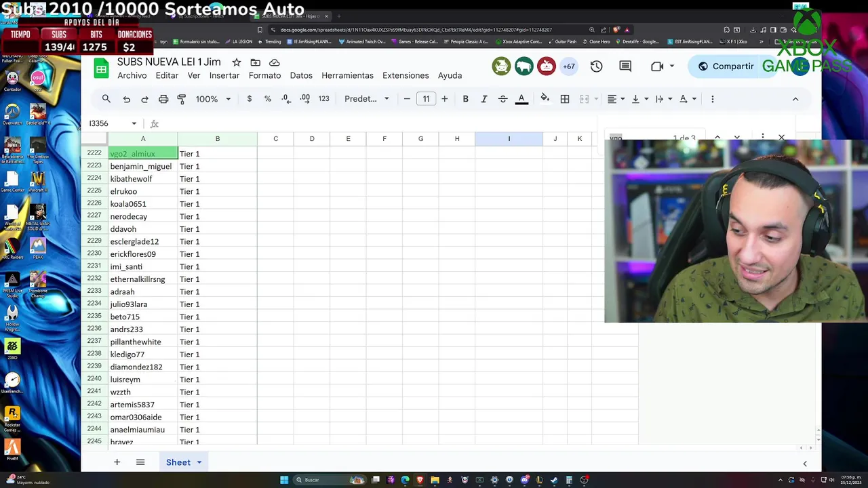Open the Formato menu

[264, 75]
